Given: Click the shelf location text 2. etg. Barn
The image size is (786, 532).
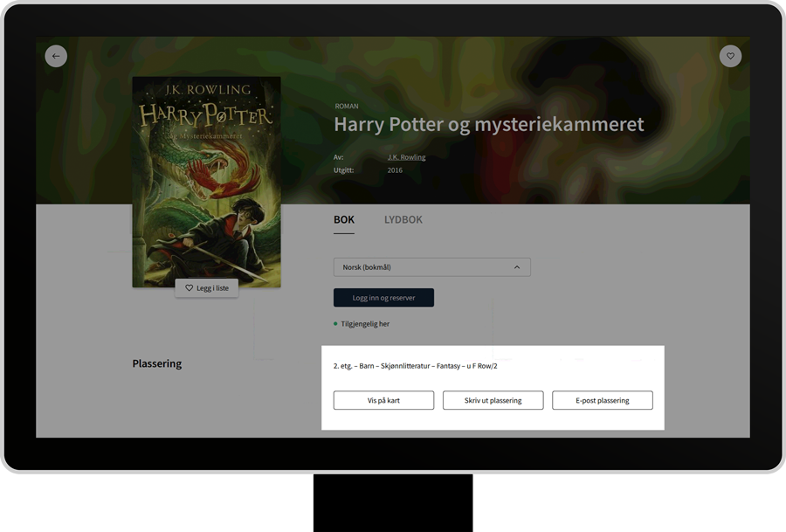Looking at the screenshot, I should 415,366.
